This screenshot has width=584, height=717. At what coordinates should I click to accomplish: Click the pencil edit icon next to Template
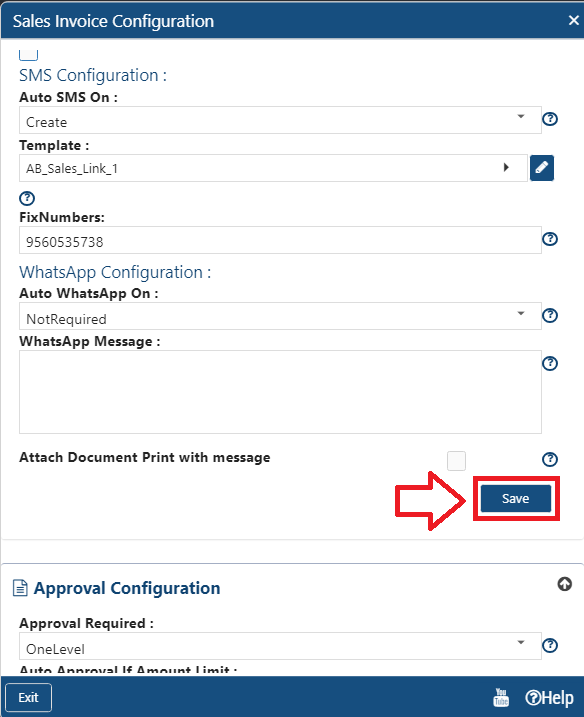coord(542,168)
